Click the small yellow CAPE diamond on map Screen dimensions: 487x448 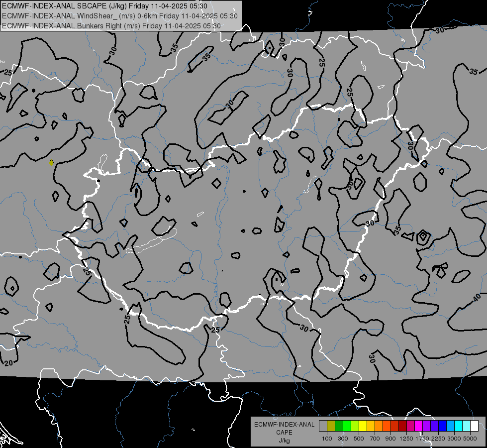click(51, 162)
